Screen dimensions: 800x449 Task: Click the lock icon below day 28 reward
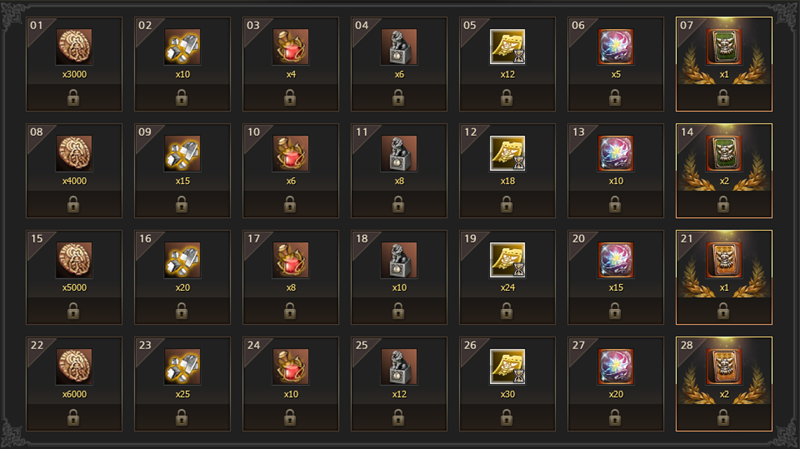coord(723,418)
